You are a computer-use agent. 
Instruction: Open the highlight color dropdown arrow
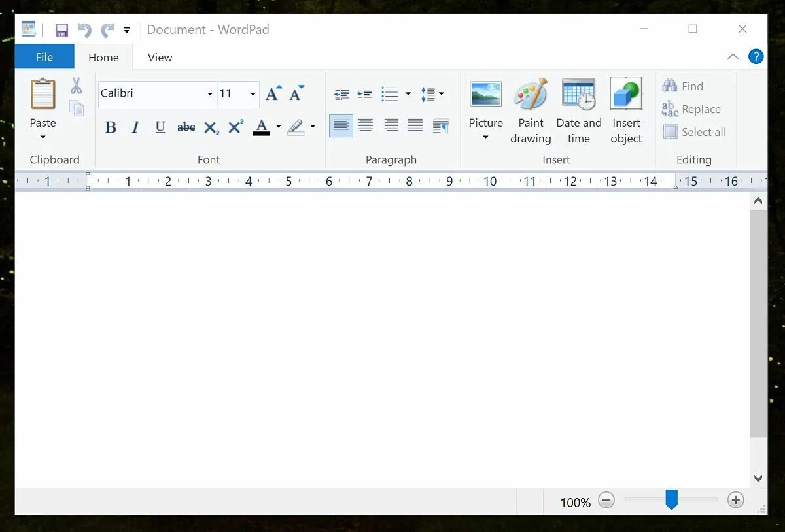(313, 127)
